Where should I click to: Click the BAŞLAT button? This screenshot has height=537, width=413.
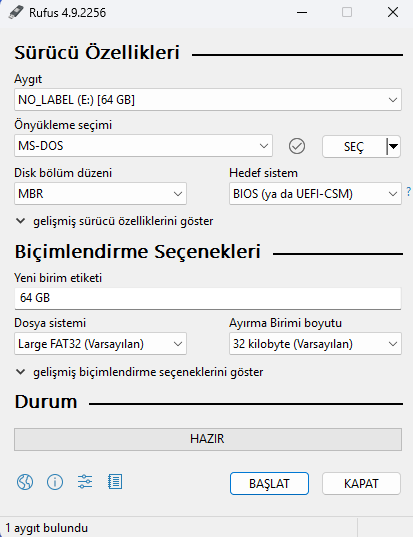(269, 484)
